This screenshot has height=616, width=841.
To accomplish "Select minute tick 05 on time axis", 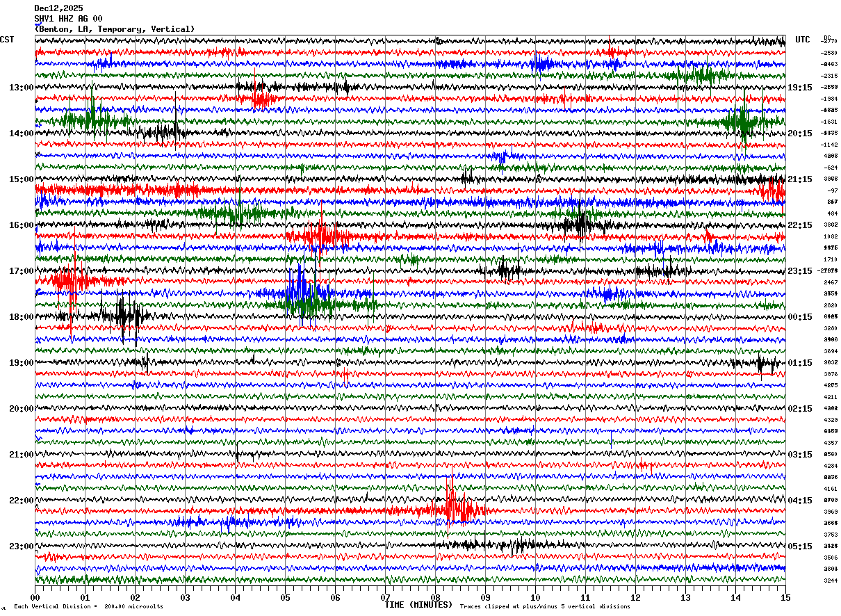I will pyautogui.click(x=285, y=597).
